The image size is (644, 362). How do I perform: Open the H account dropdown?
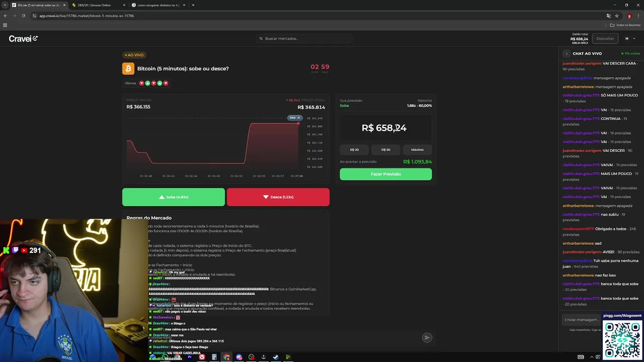pyautogui.click(x=630, y=39)
